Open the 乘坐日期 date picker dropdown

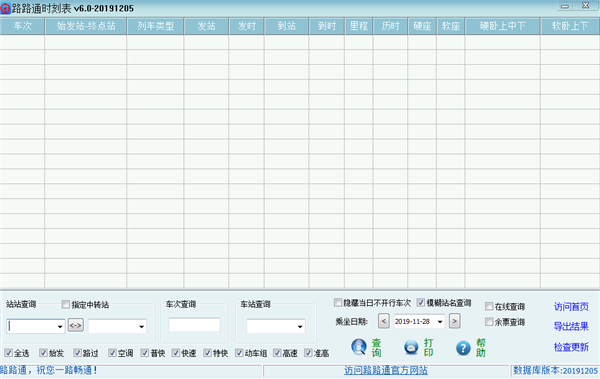tap(440, 322)
